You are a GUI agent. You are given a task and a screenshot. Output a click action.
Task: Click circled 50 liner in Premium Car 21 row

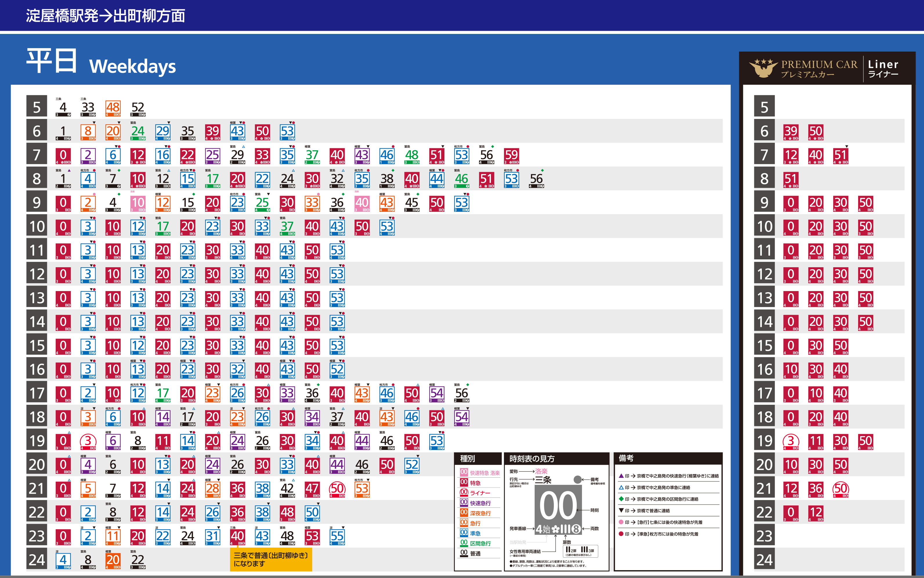click(x=841, y=489)
